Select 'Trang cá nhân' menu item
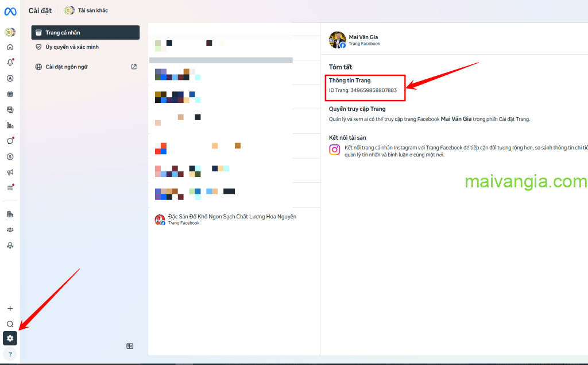 tap(85, 33)
